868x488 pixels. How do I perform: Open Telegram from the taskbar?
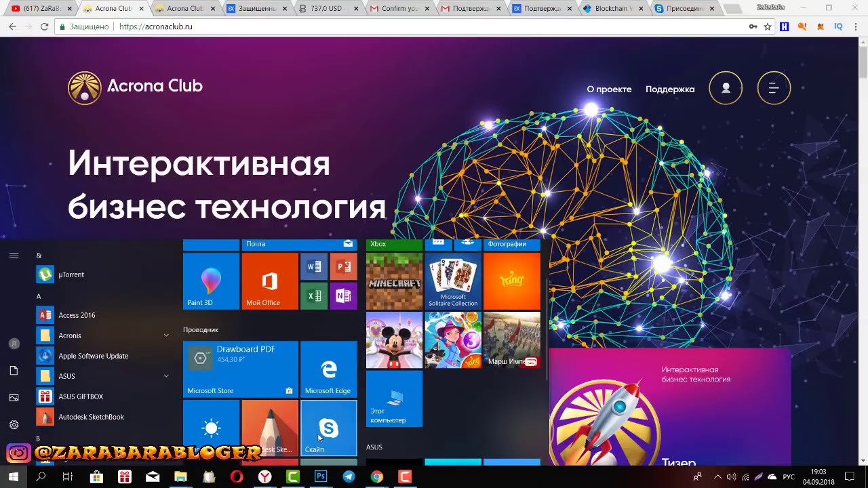pos(349,476)
